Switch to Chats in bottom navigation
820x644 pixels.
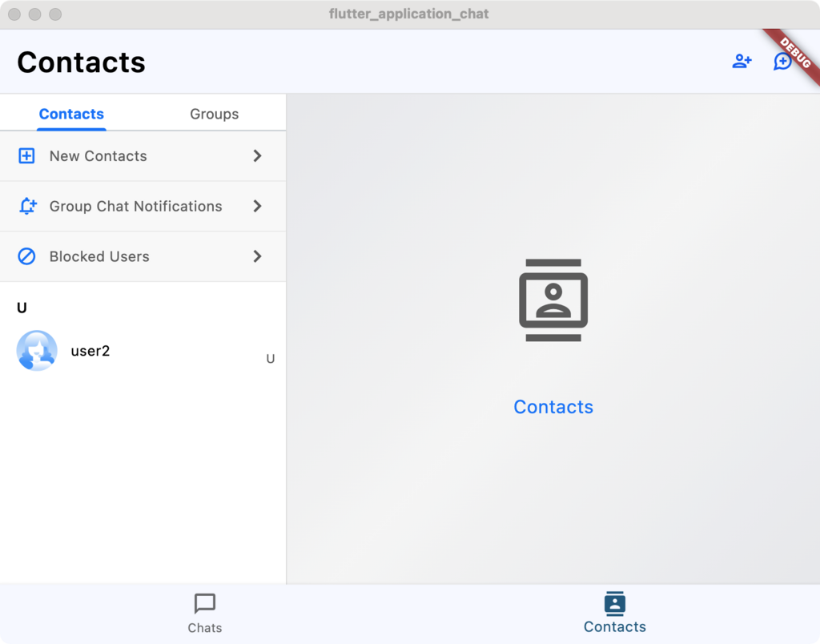pyautogui.click(x=205, y=614)
